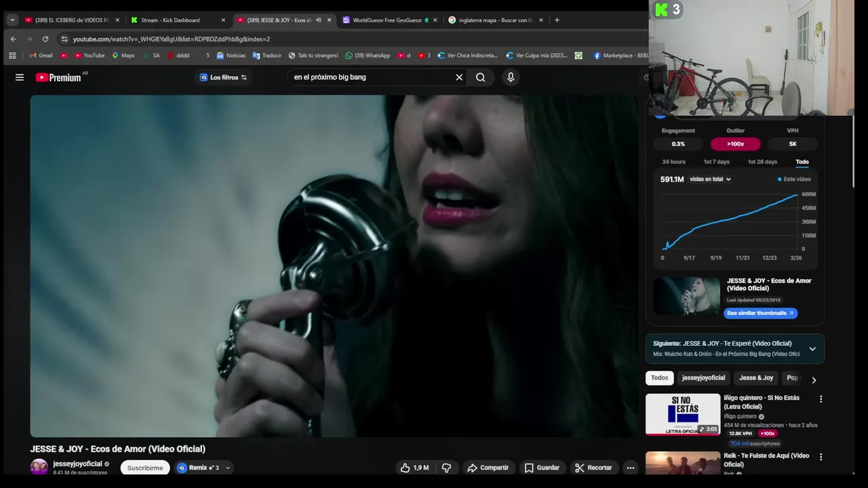Screen dimensions: 868x488
Task: Open Si No Estás video thumbnail
Action: click(683, 414)
